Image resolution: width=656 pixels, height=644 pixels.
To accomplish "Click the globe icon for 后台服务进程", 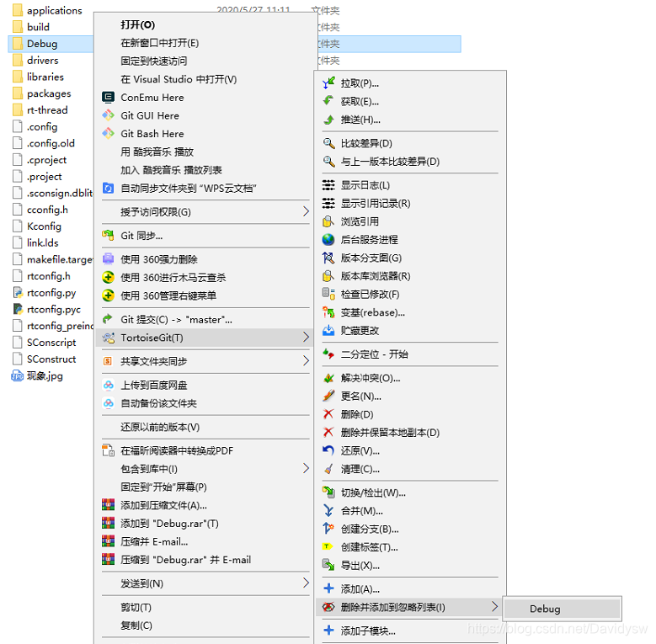I will (x=328, y=240).
